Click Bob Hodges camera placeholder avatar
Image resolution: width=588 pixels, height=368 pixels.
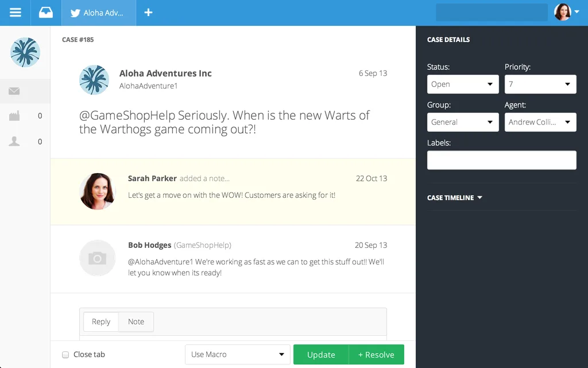[x=98, y=258]
